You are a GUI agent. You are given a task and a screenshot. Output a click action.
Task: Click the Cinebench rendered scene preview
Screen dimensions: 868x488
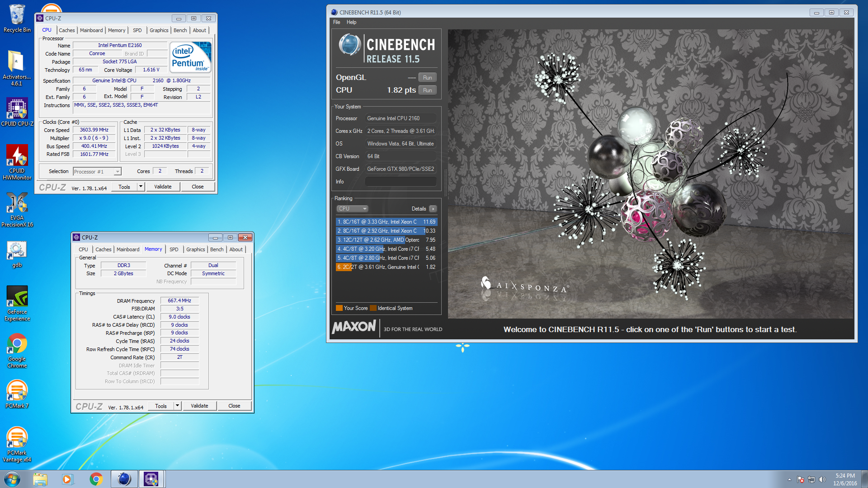651,174
